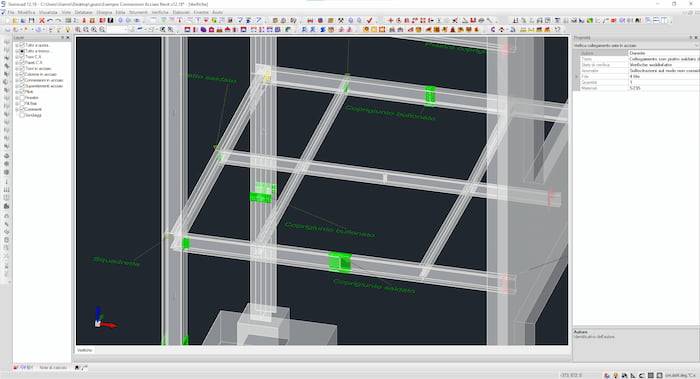Viewport: 700px width, 379px height.
Task: Select the Verifiche tab below viewport
Action: click(85, 350)
